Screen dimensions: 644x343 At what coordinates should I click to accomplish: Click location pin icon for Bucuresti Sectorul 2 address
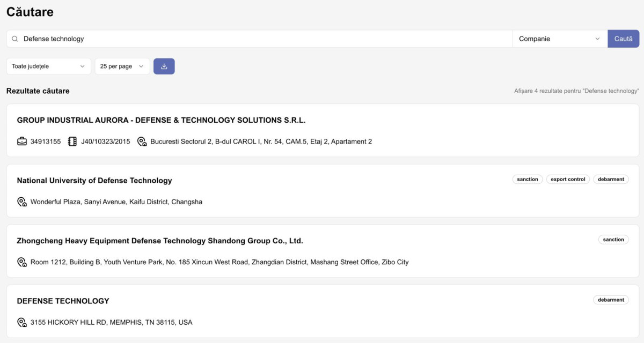pyautogui.click(x=142, y=141)
